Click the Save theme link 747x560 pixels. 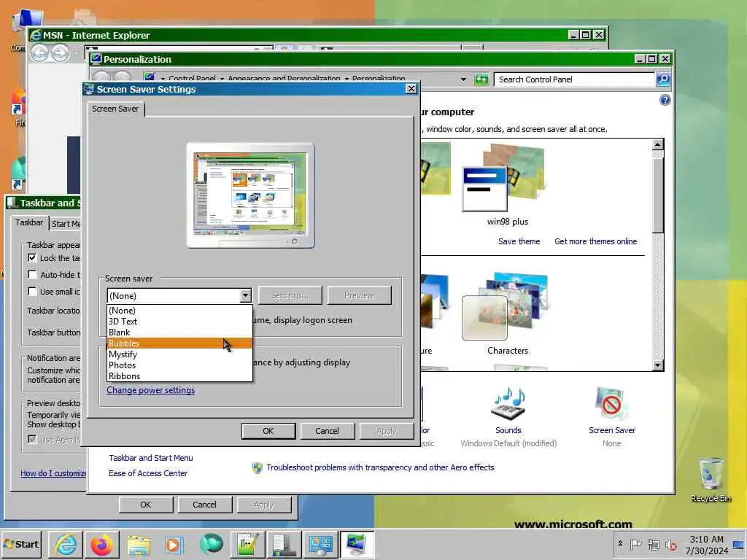tap(519, 241)
